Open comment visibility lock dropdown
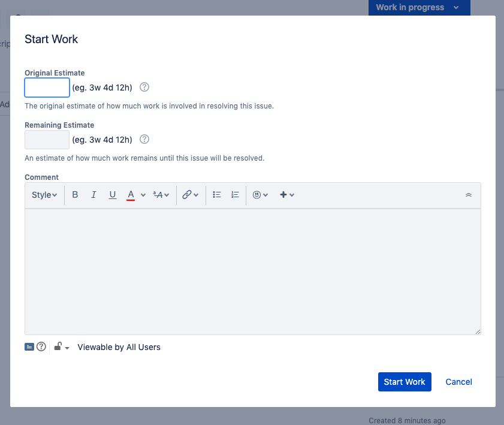The height and width of the screenshot is (425, 504). 61,347
